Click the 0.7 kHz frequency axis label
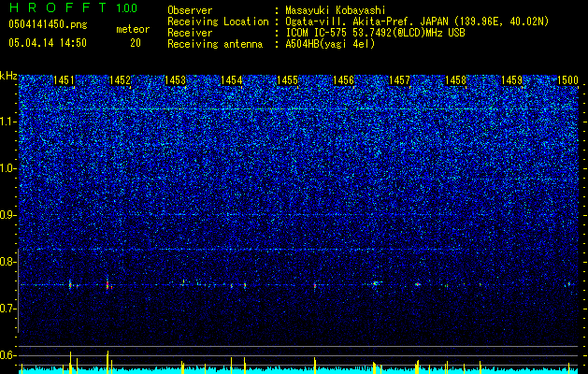Viewport: 588px width, 374px height. pos(8,309)
